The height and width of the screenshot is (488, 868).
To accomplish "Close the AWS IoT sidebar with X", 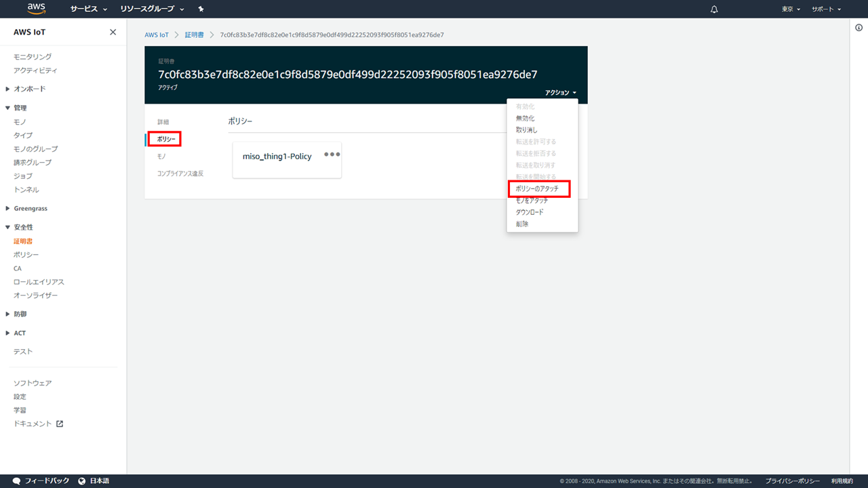I will pyautogui.click(x=113, y=33).
